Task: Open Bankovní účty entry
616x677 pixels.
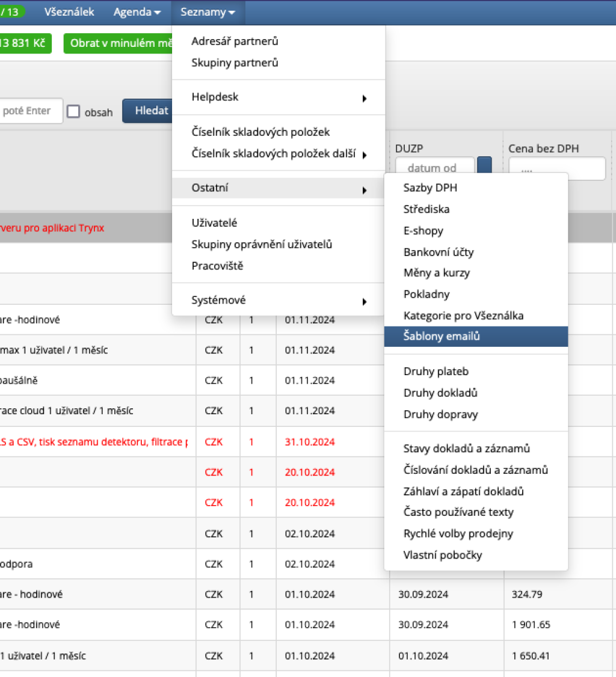Action: pos(439,252)
